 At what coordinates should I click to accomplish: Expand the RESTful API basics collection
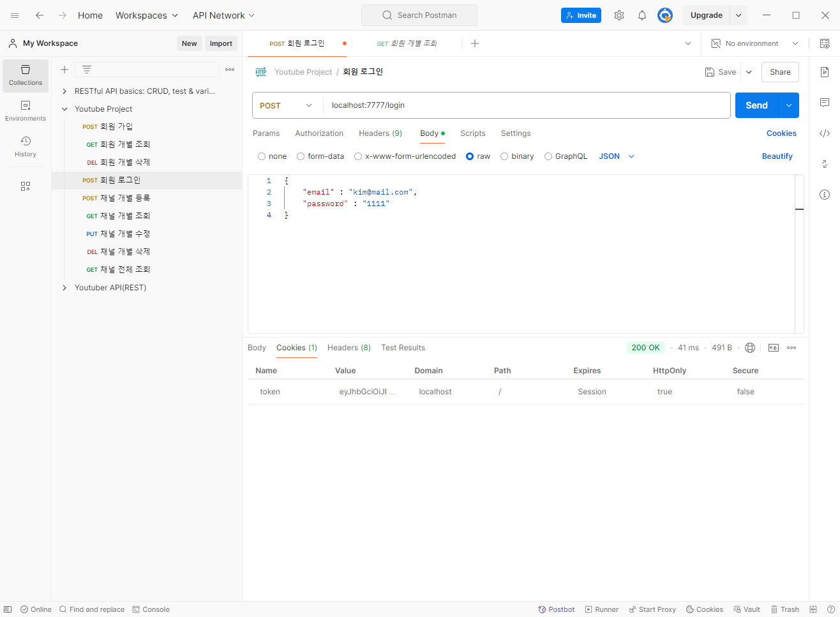click(64, 91)
